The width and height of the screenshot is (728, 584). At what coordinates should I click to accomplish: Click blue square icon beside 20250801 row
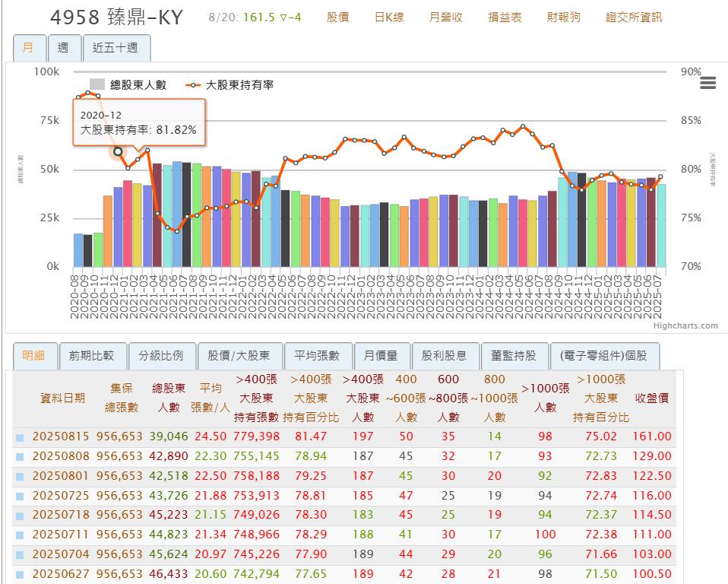(x=20, y=477)
